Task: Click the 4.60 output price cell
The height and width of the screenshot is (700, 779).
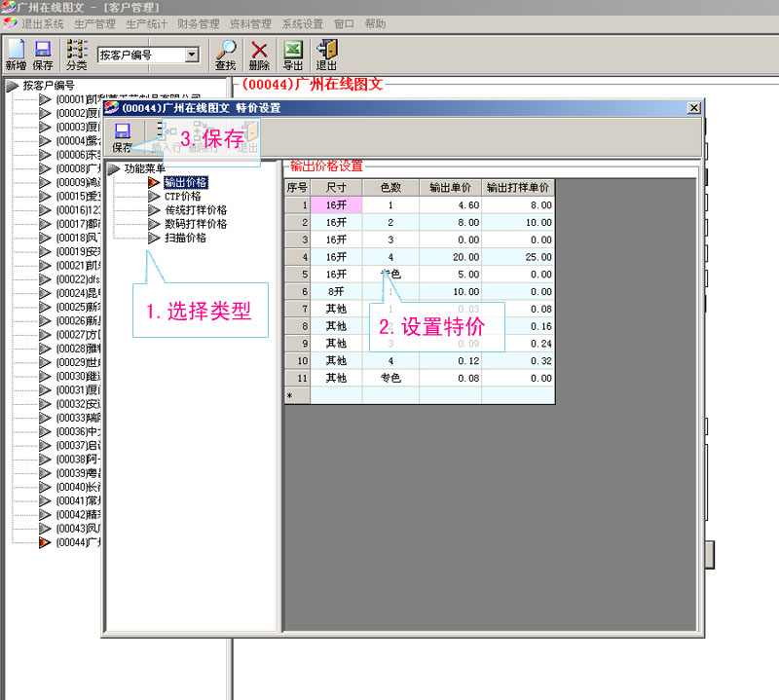Action: tap(450, 205)
